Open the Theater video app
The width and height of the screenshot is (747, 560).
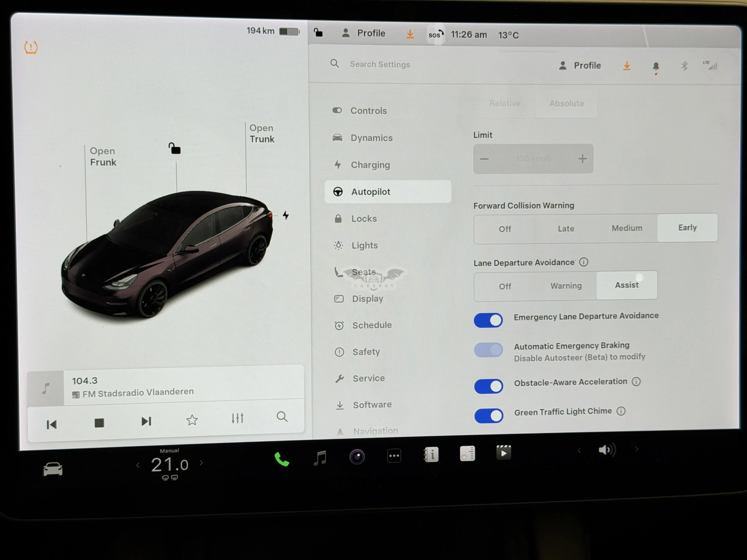tap(504, 452)
